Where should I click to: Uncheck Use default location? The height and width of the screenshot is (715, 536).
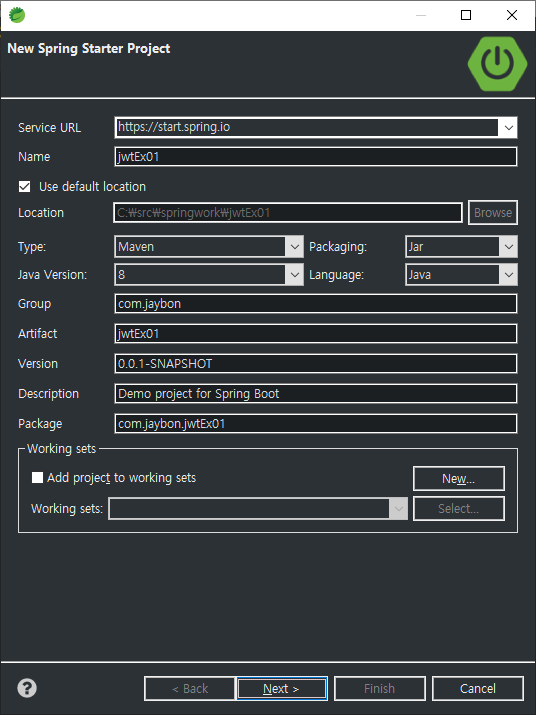25,187
